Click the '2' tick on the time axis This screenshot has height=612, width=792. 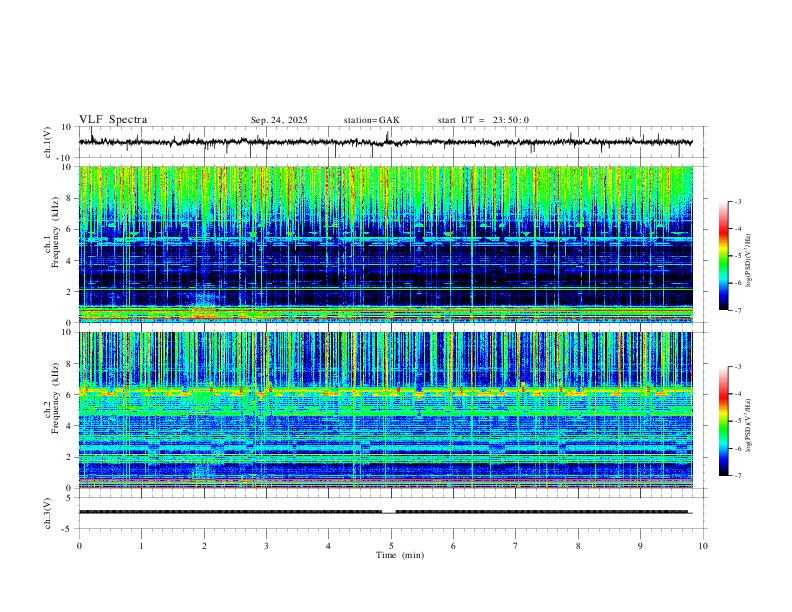(x=204, y=546)
